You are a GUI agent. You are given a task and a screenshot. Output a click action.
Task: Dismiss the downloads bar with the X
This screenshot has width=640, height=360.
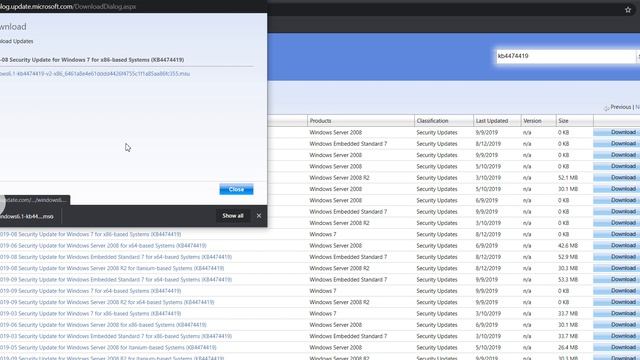pyautogui.click(x=259, y=216)
